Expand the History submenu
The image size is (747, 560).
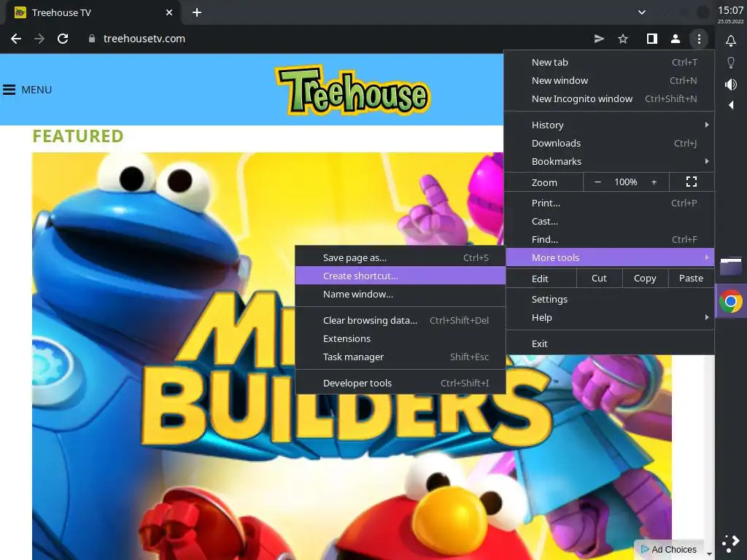pos(609,125)
